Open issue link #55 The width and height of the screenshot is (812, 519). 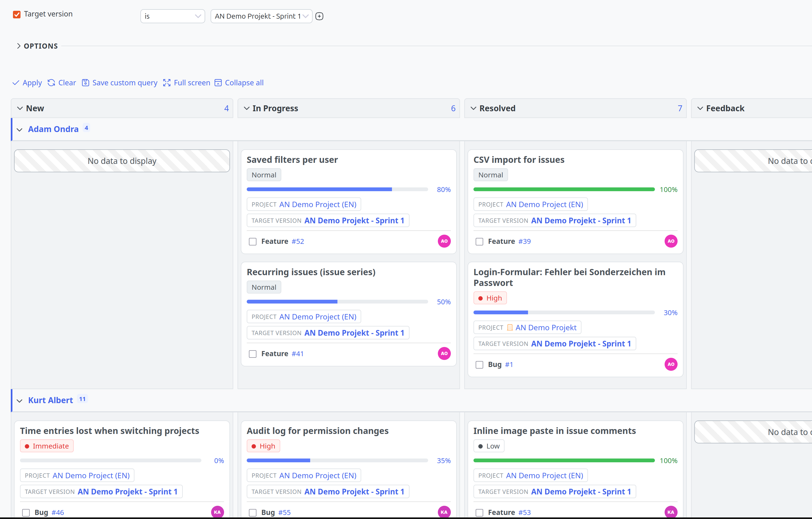[x=284, y=513]
